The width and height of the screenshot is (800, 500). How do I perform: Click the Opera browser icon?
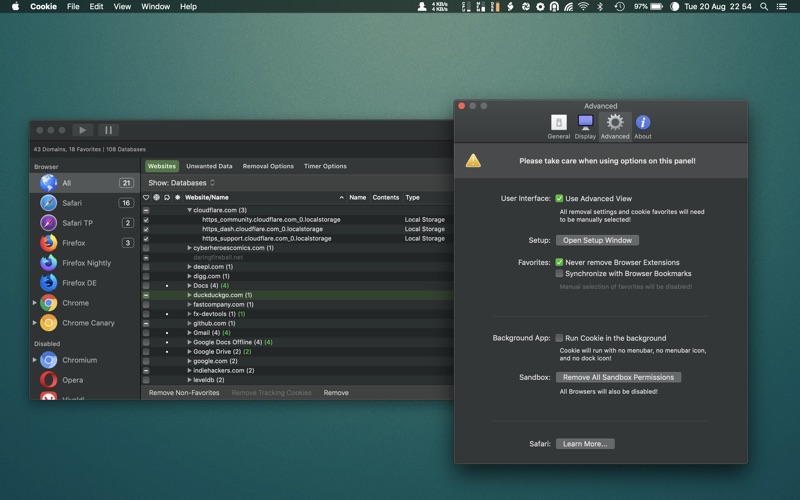click(x=48, y=380)
